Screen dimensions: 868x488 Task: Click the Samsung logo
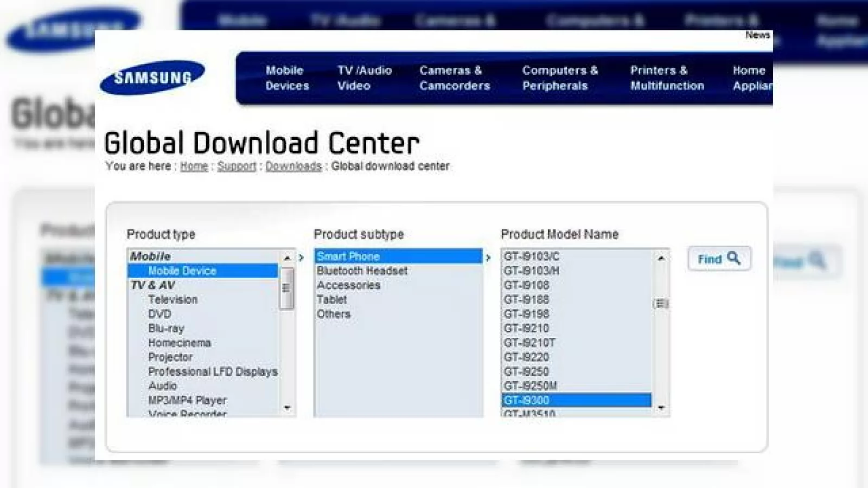[152, 78]
